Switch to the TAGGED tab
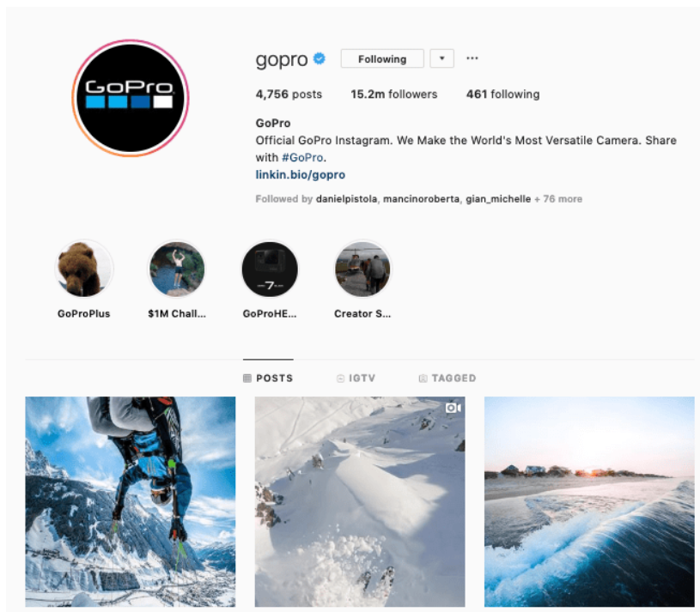This screenshot has width=700, height=612. pos(447,379)
